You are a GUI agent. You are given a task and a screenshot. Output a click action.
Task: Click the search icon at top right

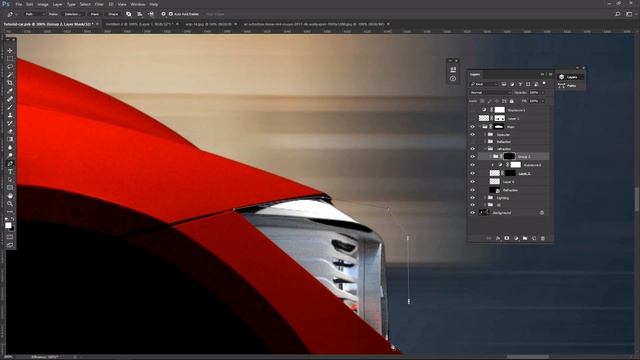618,14
